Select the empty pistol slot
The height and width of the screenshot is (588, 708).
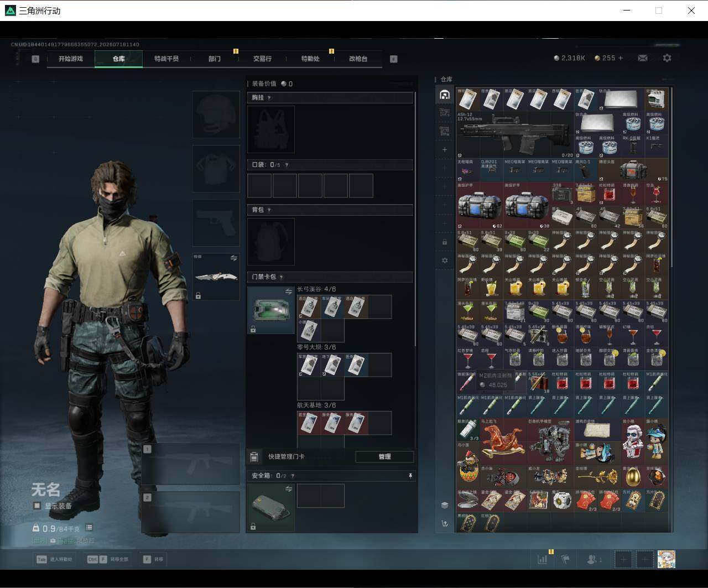coord(216,223)
